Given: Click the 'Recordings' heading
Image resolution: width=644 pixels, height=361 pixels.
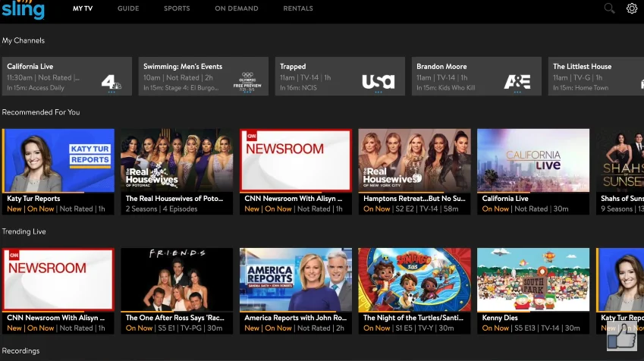Looking at the screenshot, I should 20,350.
